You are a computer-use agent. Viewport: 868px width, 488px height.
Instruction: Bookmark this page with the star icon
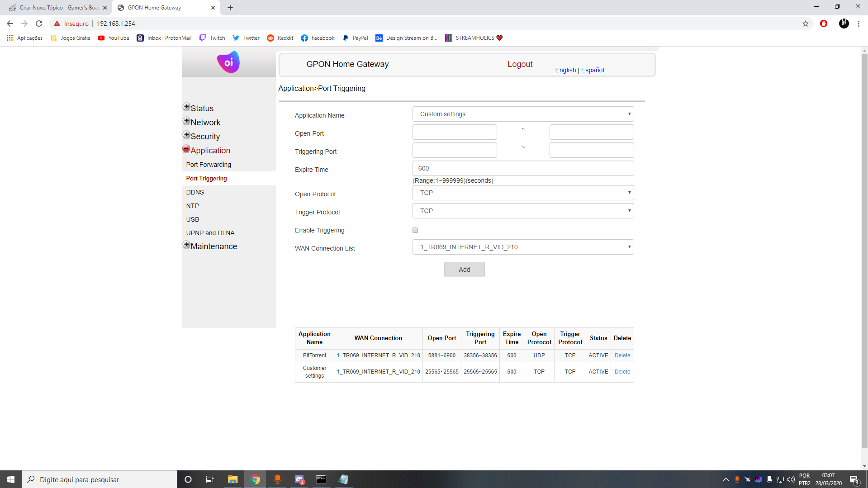click(806, 24)
